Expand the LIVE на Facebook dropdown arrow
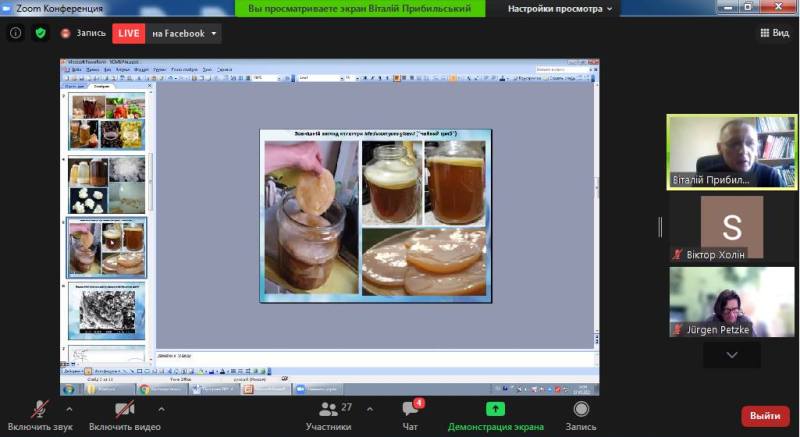This screenshot has width=800, height=437. (x=214, y=33)
